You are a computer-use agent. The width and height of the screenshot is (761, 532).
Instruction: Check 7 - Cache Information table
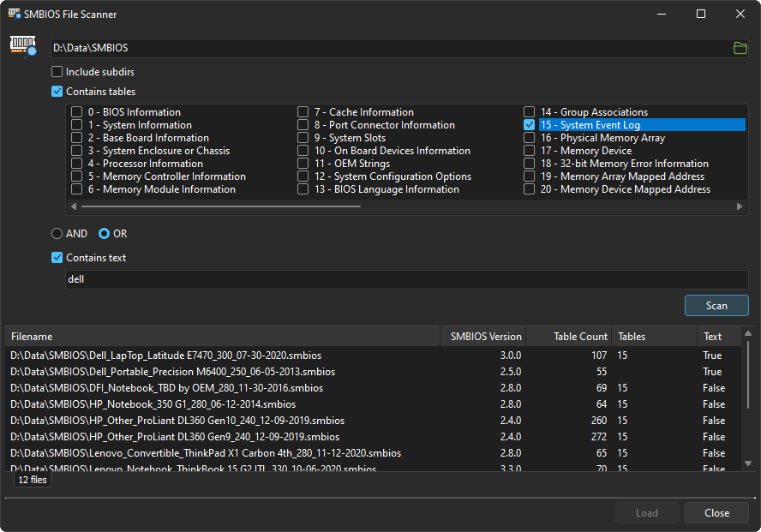point(303,112)
